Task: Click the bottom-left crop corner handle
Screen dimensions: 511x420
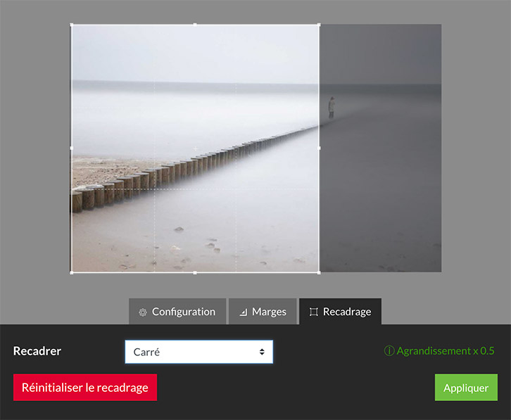Action: click(71, 272)
